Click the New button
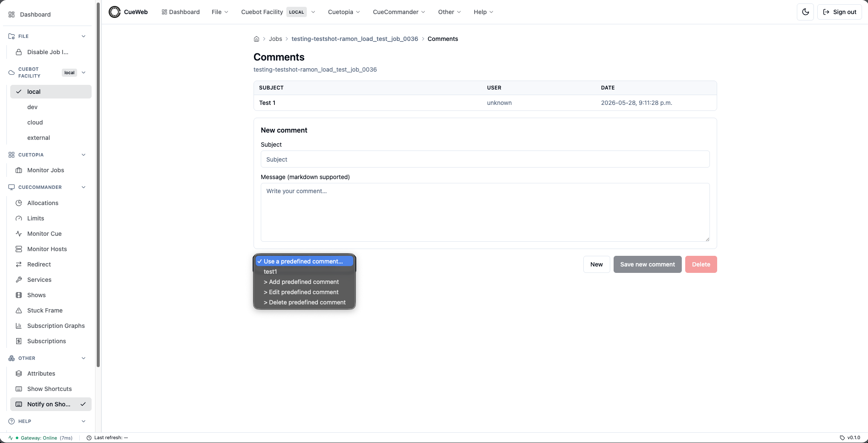The image size is (868, 443). [597, 264]
